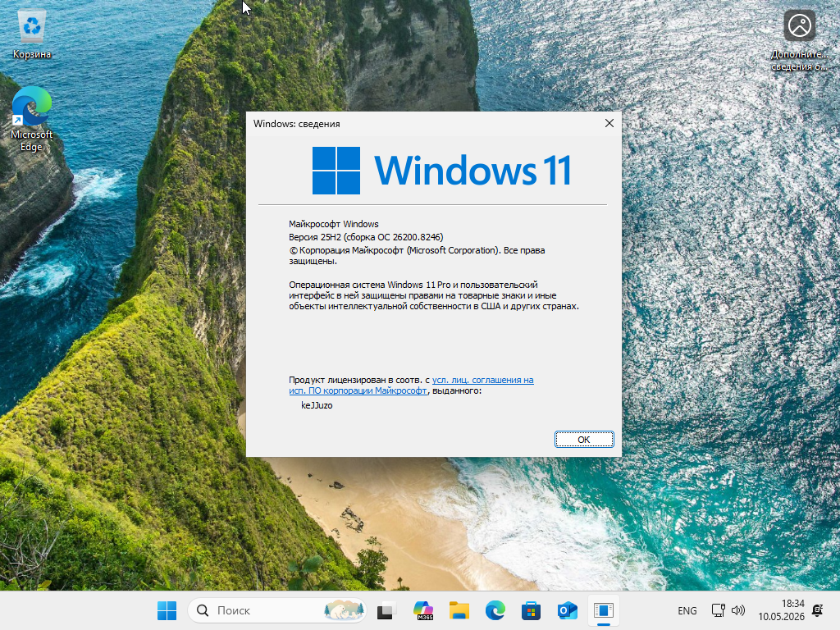
Task: Launch Microsoft Edge from the taskbar
Action: point(495,610)
